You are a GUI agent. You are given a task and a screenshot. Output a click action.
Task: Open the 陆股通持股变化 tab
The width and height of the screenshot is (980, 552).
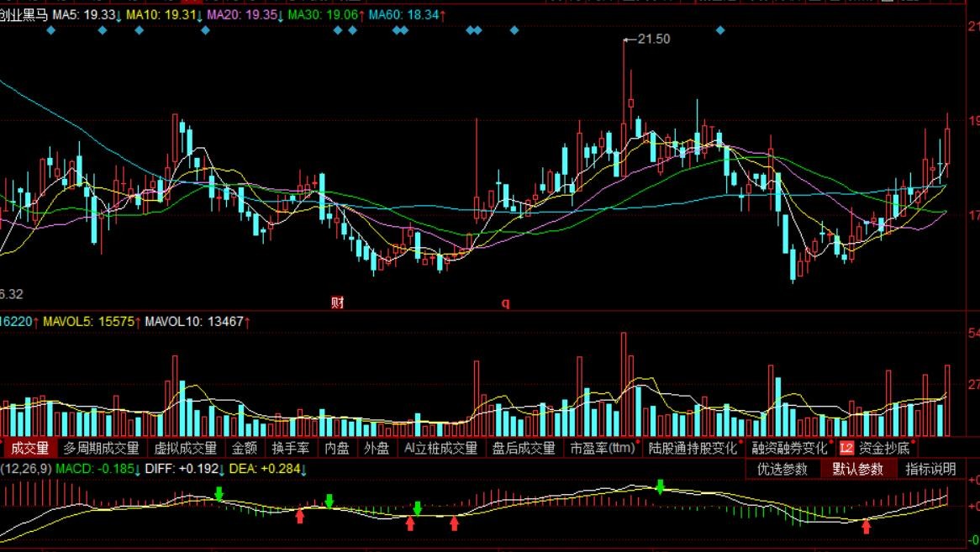693,449
